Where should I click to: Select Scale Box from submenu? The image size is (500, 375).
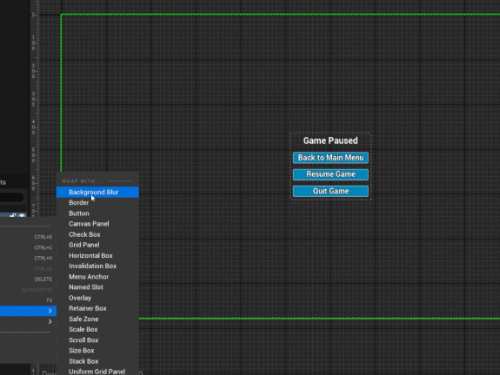click(x=97, y=329)
